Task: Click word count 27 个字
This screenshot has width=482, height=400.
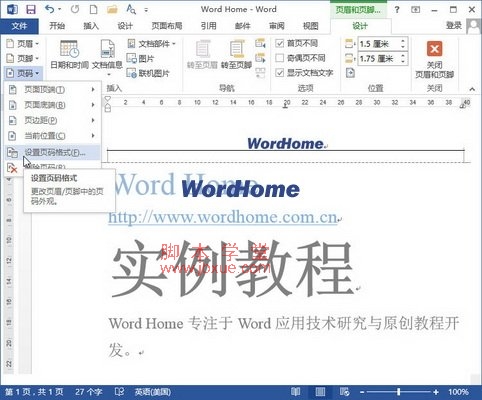Action: 89,392
